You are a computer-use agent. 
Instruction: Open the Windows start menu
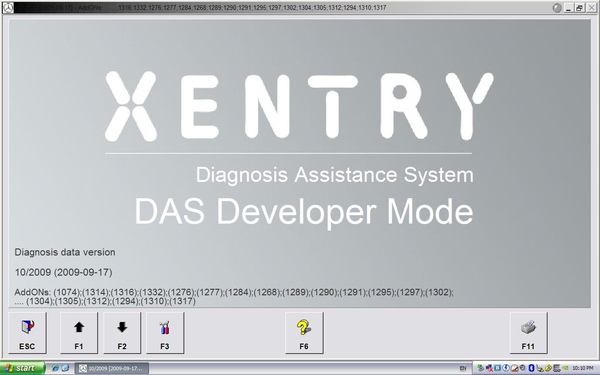pos(22,368)
